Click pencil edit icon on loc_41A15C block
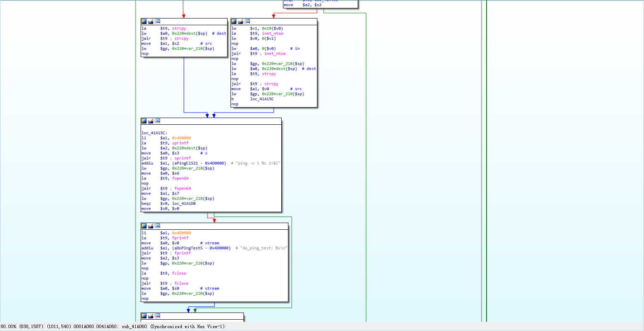This screenshot has width=644, height=331. (151, 121)
